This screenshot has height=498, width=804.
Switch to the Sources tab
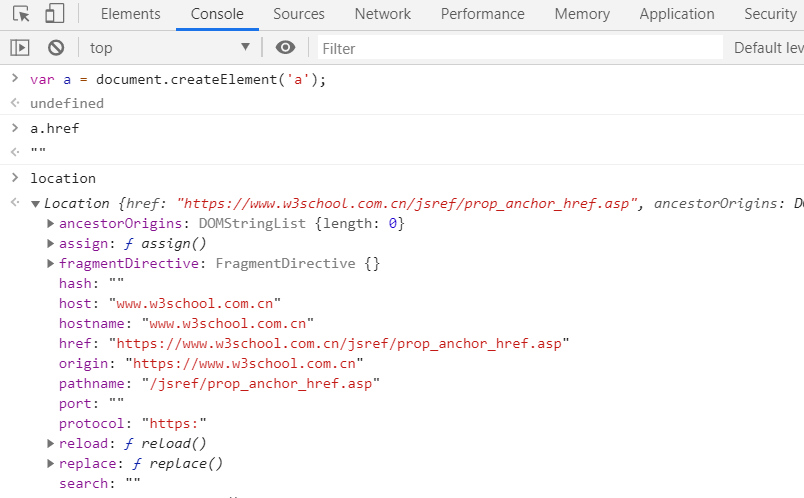[299, 14]
